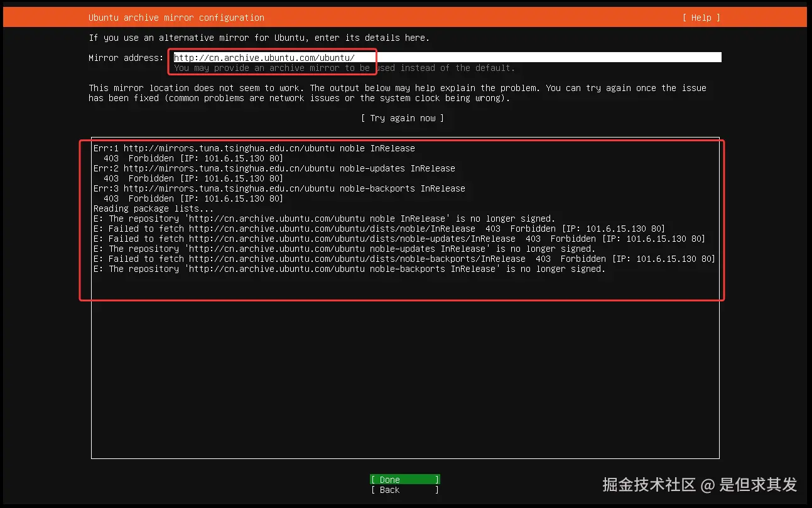Select the Err:3 noble-backports error entry
The image size is (812, 508).
(279, 188)
